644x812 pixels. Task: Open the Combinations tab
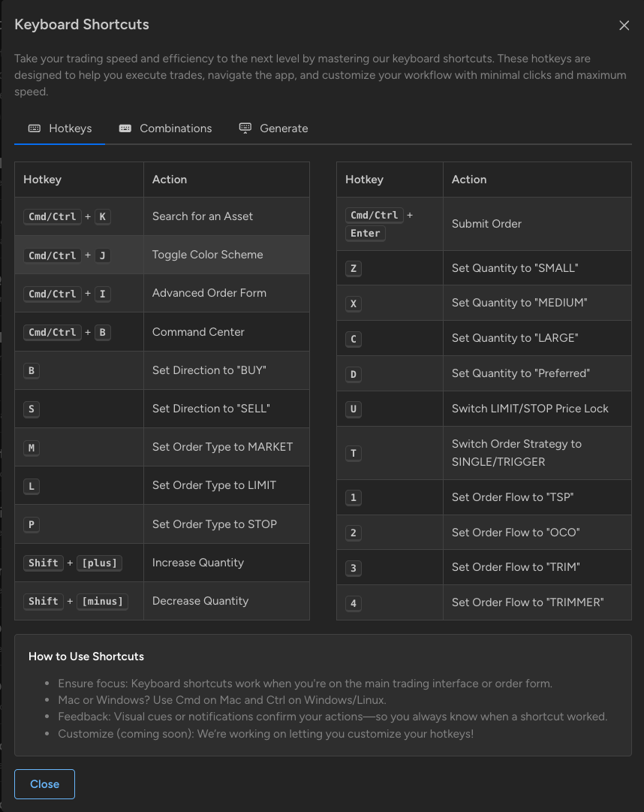[x=166, y=128]
